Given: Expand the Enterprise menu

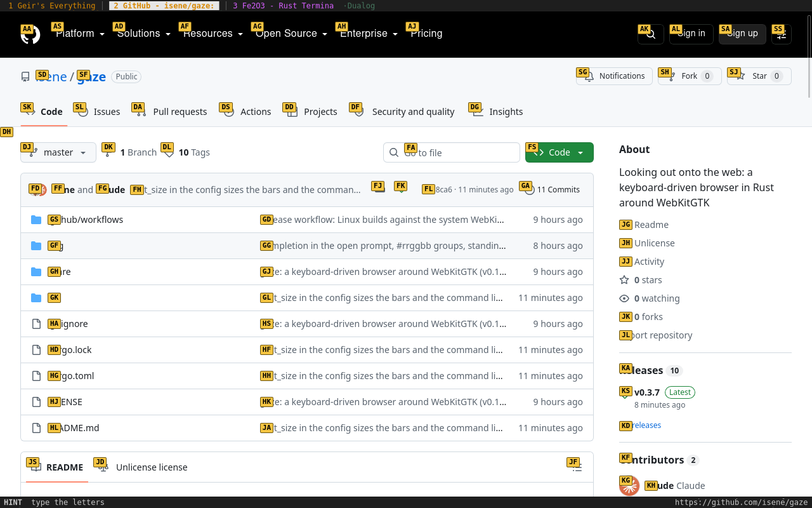Looking at the screenshot, I should 369,34.
